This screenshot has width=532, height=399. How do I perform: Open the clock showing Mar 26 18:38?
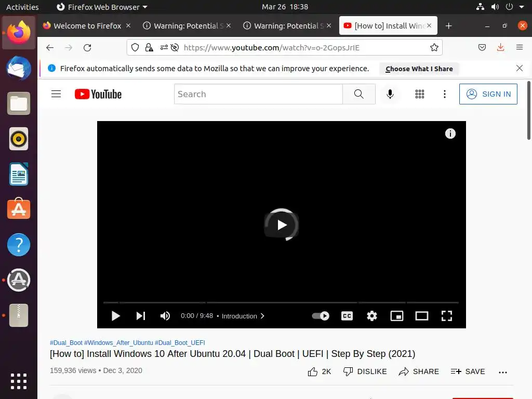pyautogui.click(x=285, y=7)
